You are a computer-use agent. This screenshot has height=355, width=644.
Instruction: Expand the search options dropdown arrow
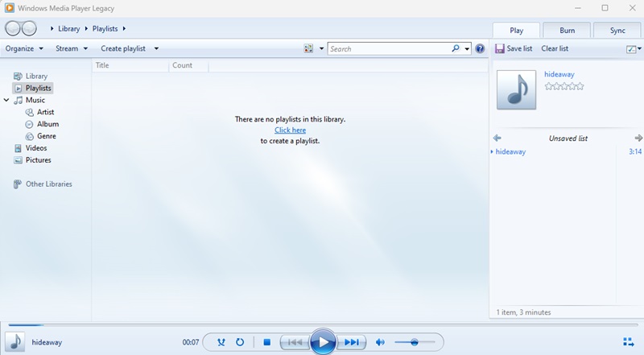(467, 49)
